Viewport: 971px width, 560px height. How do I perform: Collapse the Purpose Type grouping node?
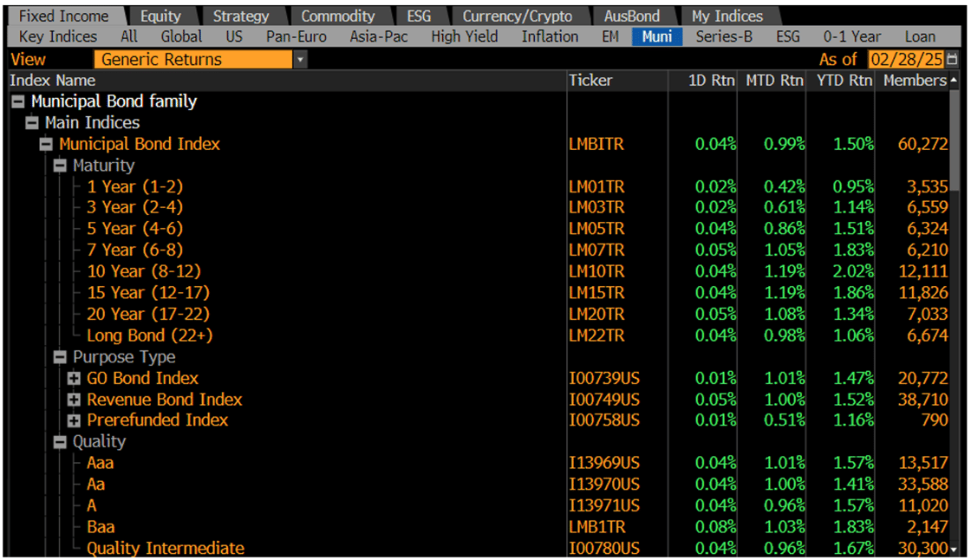point(60,356)
